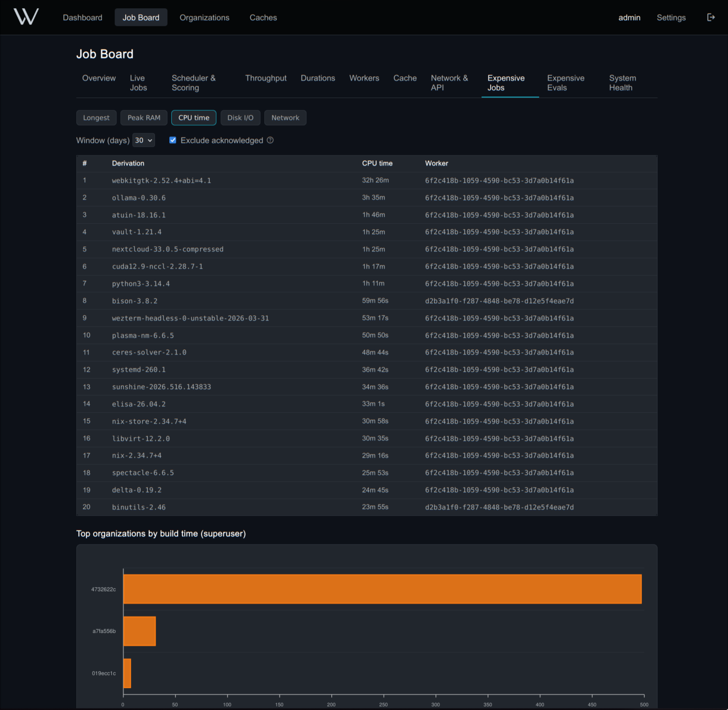The width and height of the screenshot is (728, 710).
Task: Select the Job Board nav item
Action: coord(141,17)
